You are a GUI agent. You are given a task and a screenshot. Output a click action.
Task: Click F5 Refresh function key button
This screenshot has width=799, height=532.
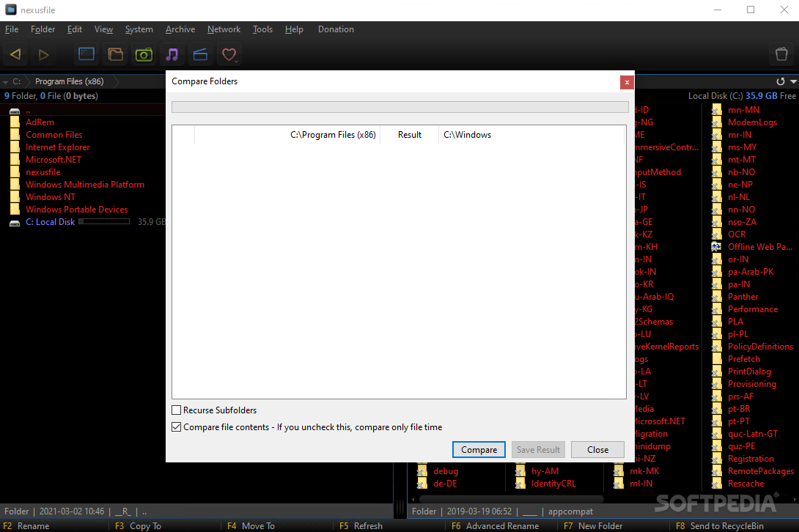click(x=361, y=526)
